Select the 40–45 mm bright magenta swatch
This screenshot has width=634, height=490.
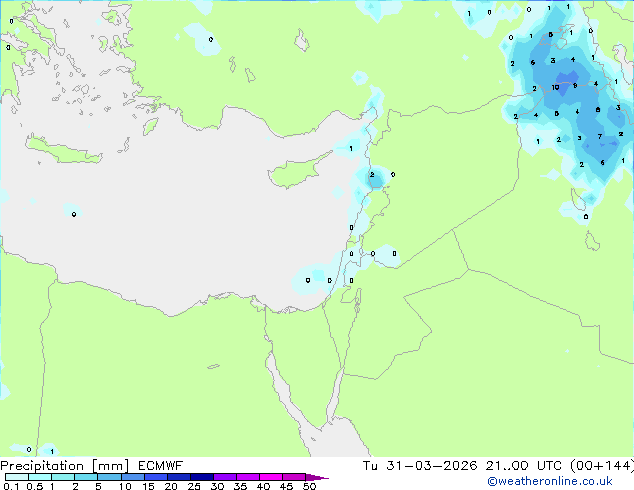(x=271, y=477)
